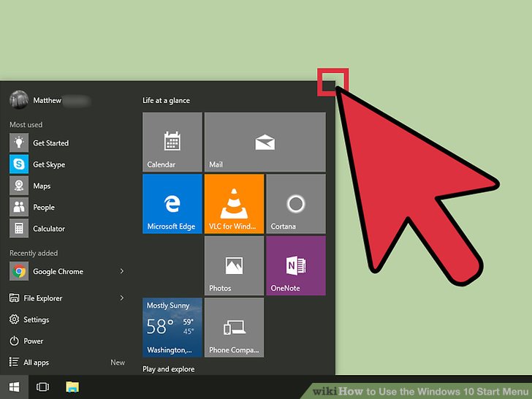Screen dimensions: 532x399
Task: Open the Calendar tile
Action: (172, 142)
